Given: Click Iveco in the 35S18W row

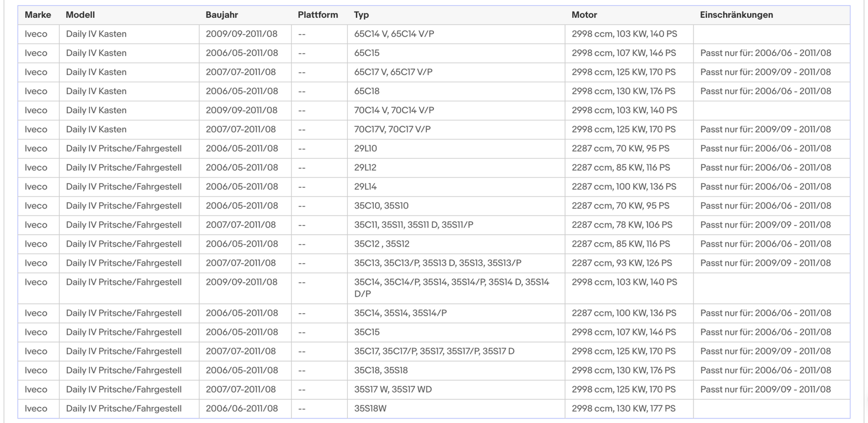Looking at the screenshot, I should (x=36, y=409).
